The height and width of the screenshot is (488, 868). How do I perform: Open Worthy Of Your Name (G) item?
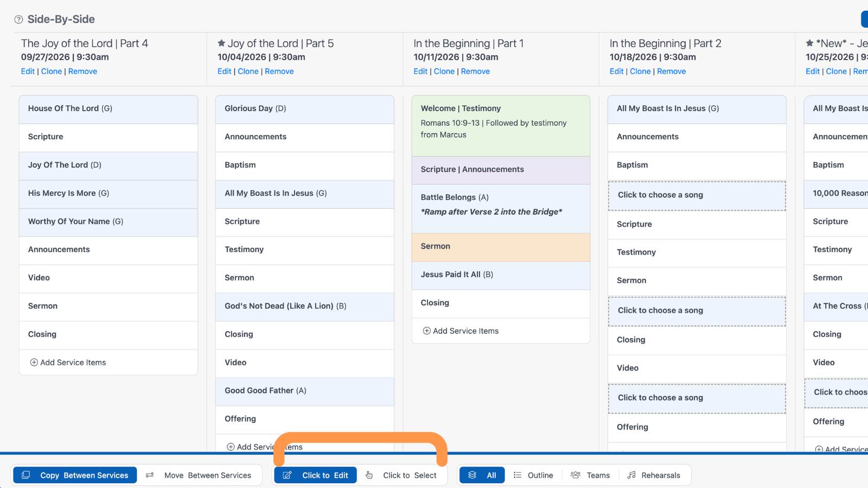tap(108, 222)
